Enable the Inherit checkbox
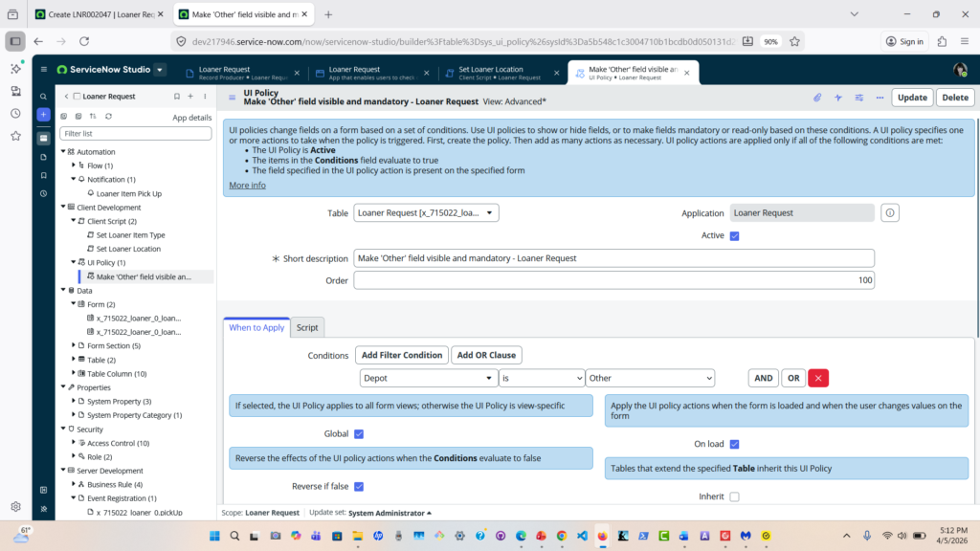This screenshot has height=551, width=980. click(x=734, y=496)
